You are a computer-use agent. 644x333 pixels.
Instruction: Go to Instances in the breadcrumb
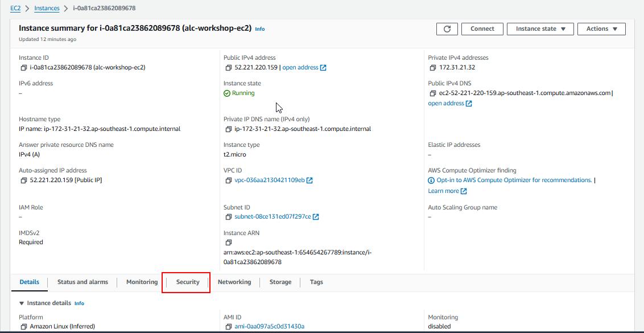coord(47,9)
